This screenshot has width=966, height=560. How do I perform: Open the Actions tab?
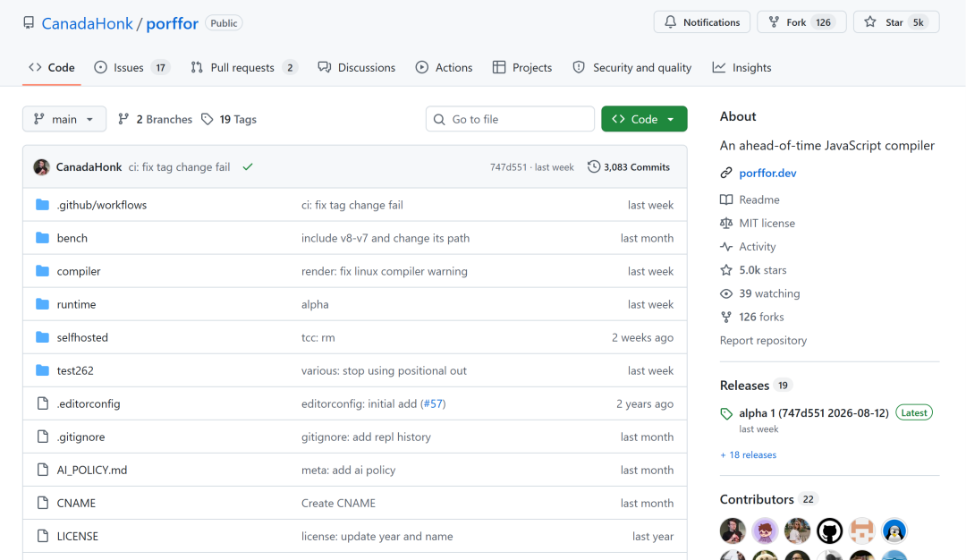445,68
